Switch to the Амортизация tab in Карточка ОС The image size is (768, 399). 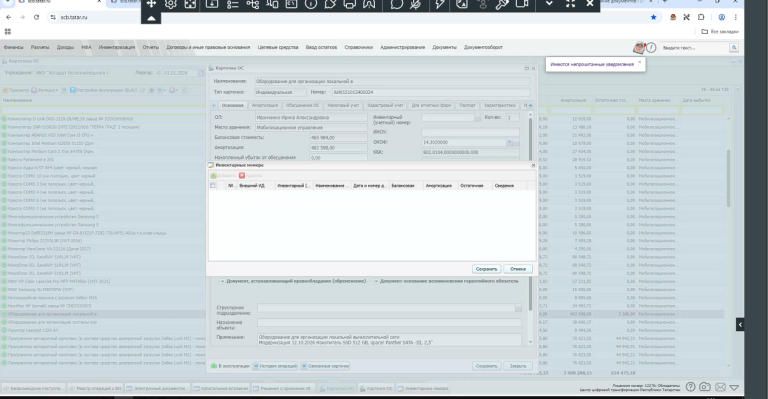[264, 105]
